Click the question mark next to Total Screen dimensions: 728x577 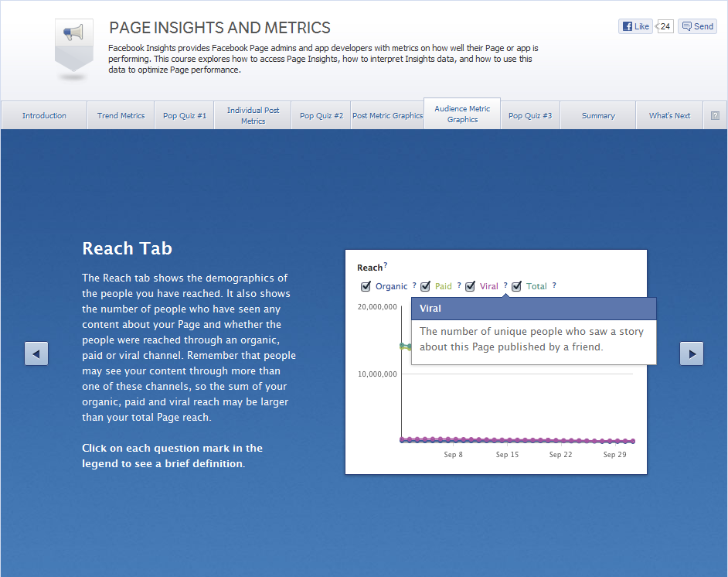point(554,285)
